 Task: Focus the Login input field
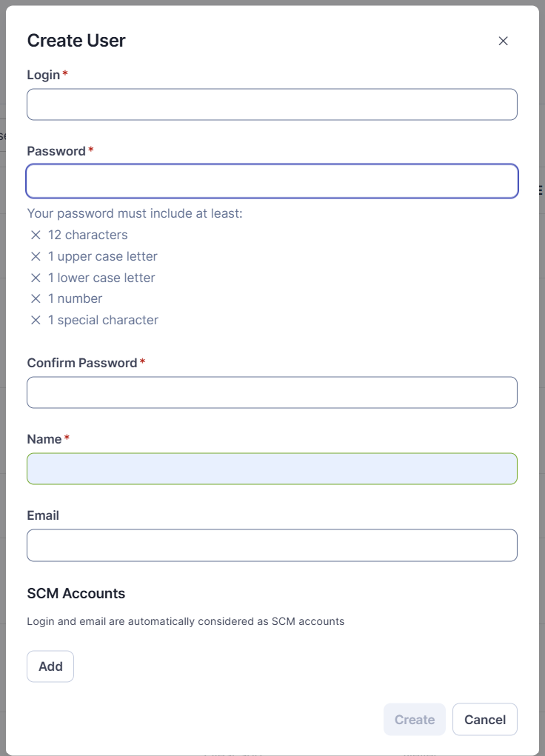point(272,104)
